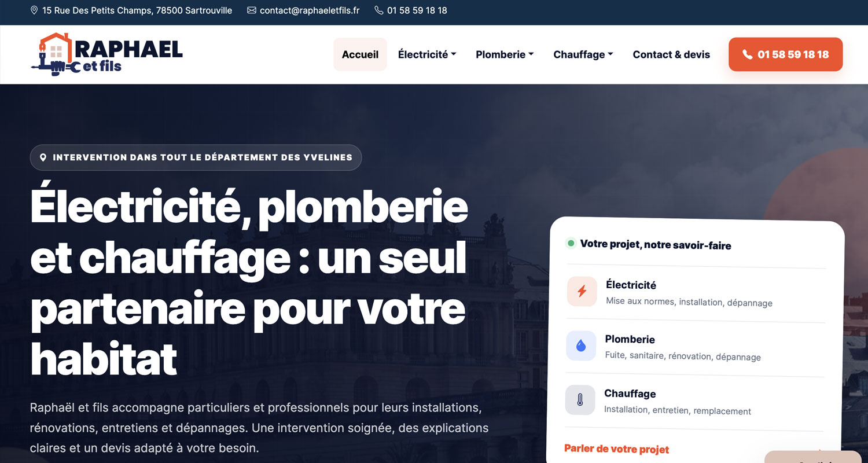
Task: Click the phone icon in top bar
Action: click(x=379, y=10)
